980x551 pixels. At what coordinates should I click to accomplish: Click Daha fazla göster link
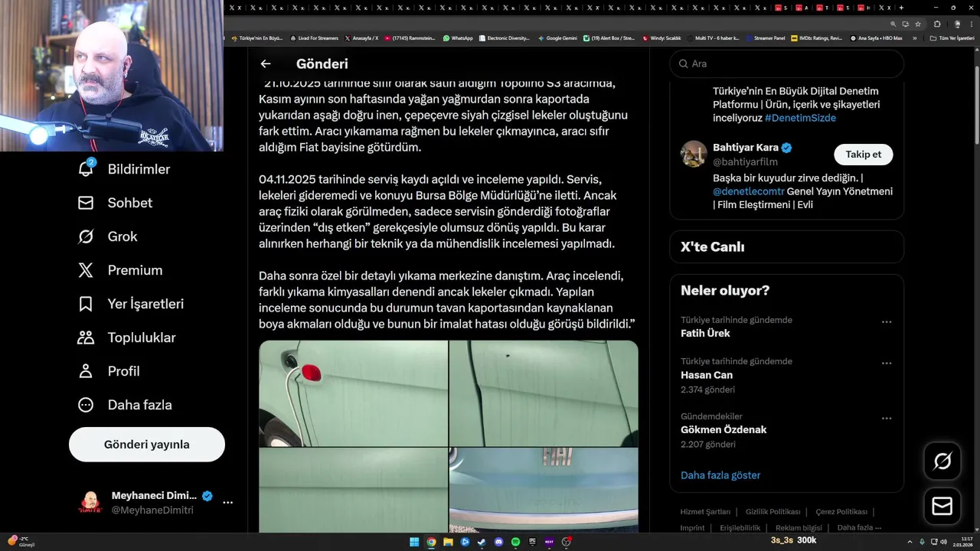click(720, 475)
